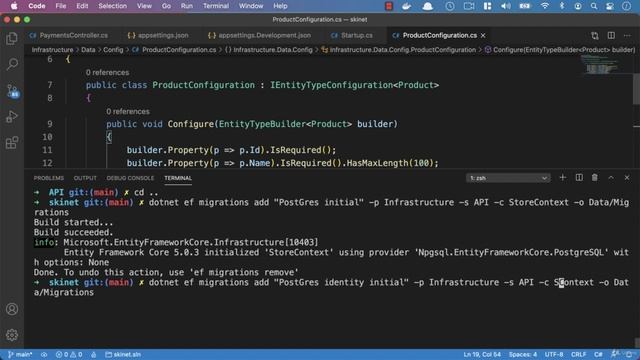Image resolution: width=640 pixels, height=360 pixels.
Task: Click line number 11 in the gutter
Action: pyautogui.click(x=47, y=150)
